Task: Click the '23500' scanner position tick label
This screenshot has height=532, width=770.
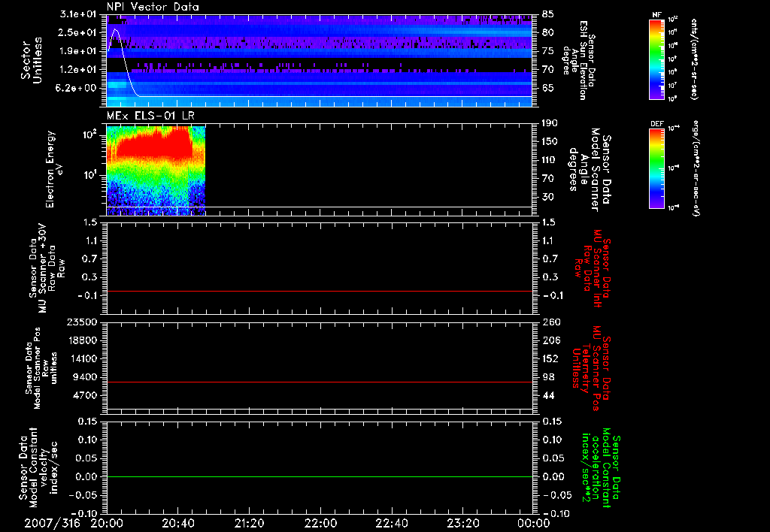Action: click(x=81, y=322)
